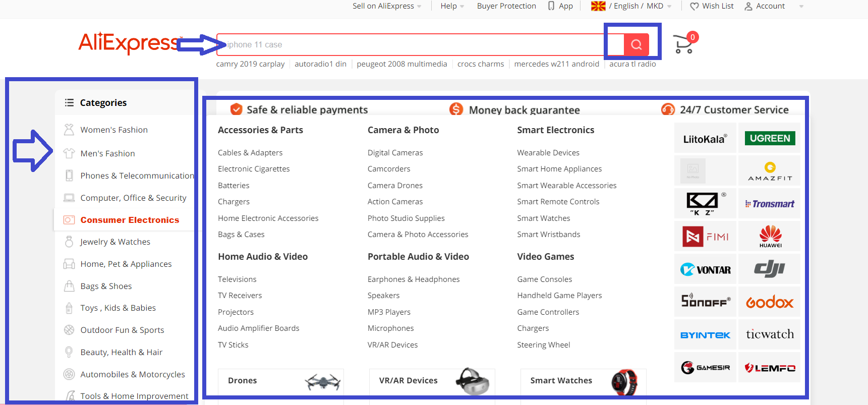Viewport: 868px width, 405px height.
Task: Open the Earphones & Headphones link
Action: (x=414, y=279)
